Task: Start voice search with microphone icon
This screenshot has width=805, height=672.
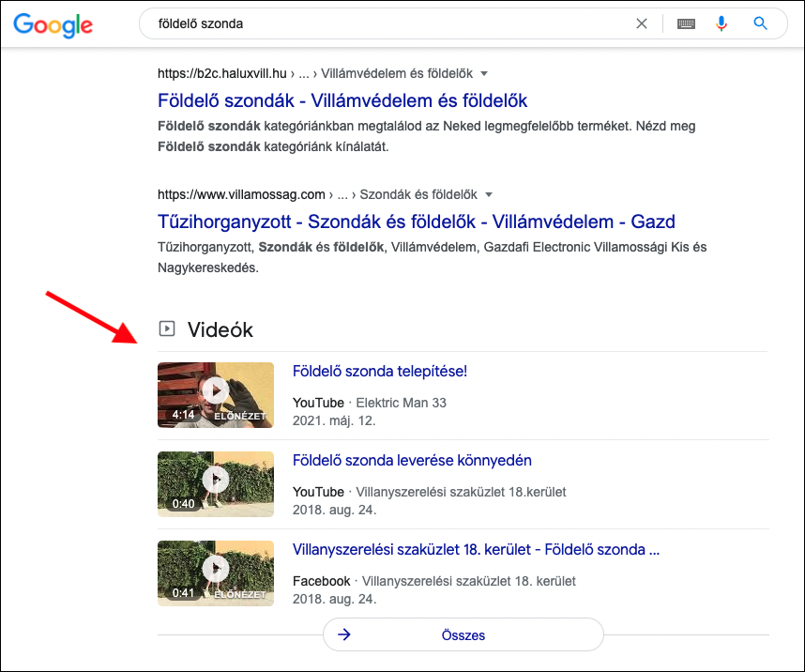Action: pyautogui.click(x=721, y=23)
